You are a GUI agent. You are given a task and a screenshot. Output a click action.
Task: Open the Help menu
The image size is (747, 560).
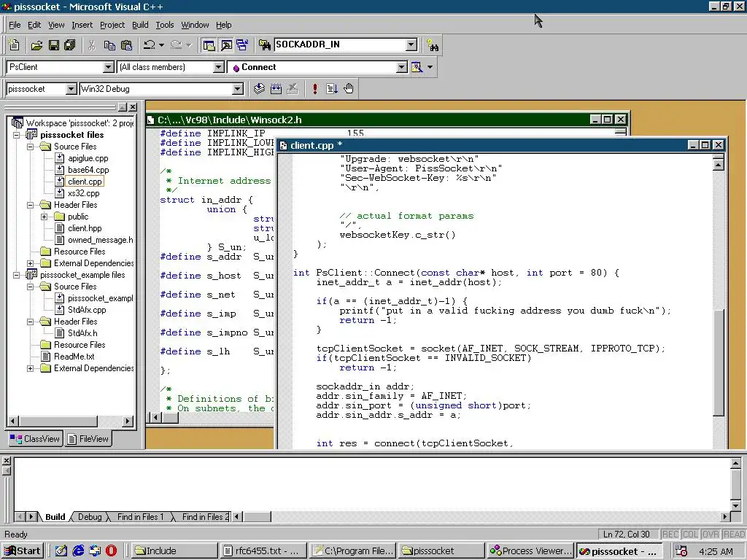(223, 25)
